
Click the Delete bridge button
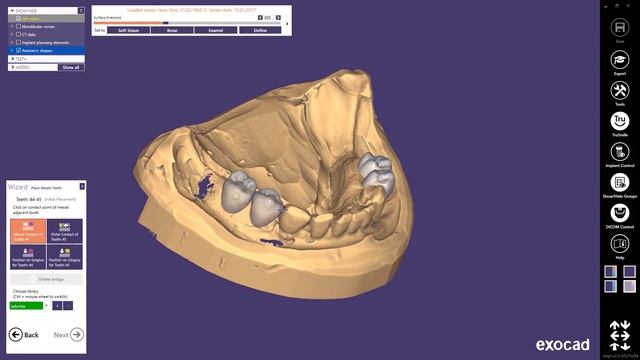point(46,279)
